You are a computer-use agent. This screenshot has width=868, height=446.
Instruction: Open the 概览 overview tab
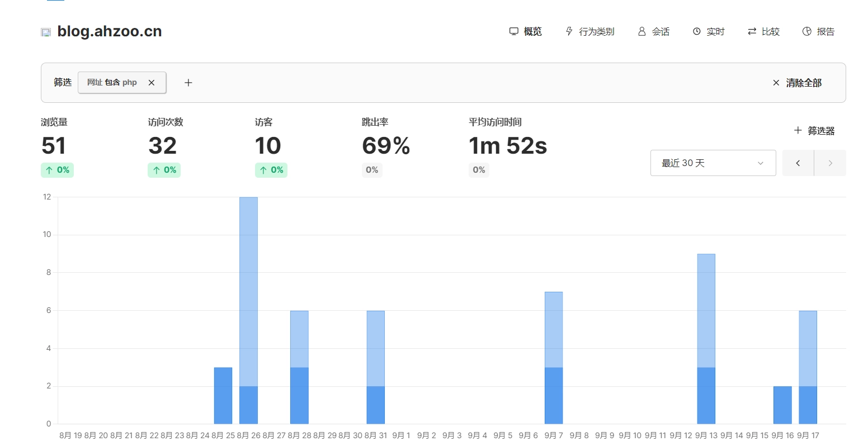pyautogui.click(x=526, y=32)
